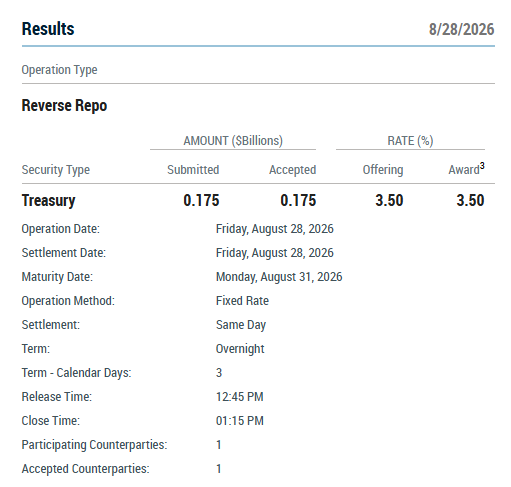Screen dimensions: 511x487
Task: Click the Results heading
Action: (48, 29)
